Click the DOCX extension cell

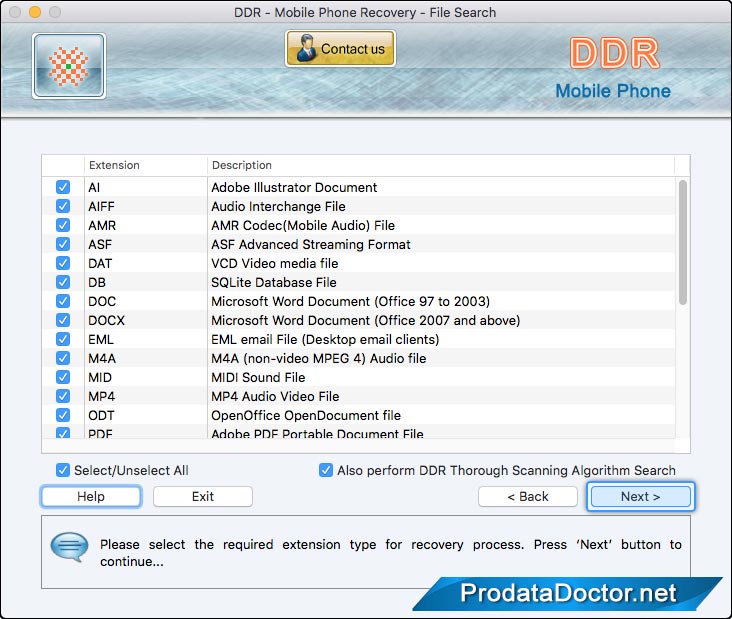(x=146, y=320)
